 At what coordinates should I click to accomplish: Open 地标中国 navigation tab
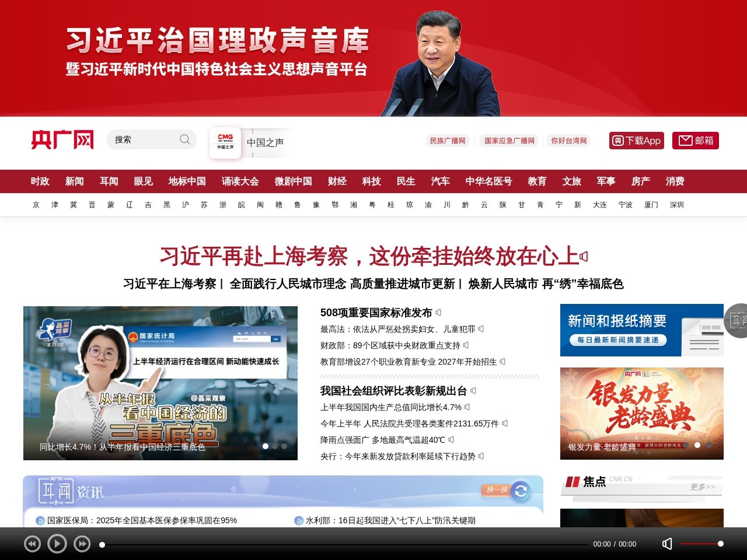click(187, 181)
